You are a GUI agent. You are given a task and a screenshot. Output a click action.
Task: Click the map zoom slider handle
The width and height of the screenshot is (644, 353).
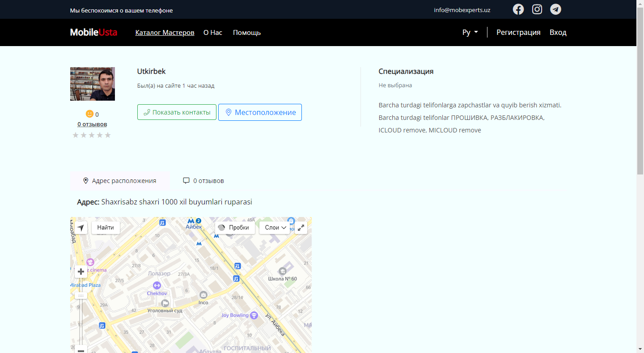tap(81, 296)
